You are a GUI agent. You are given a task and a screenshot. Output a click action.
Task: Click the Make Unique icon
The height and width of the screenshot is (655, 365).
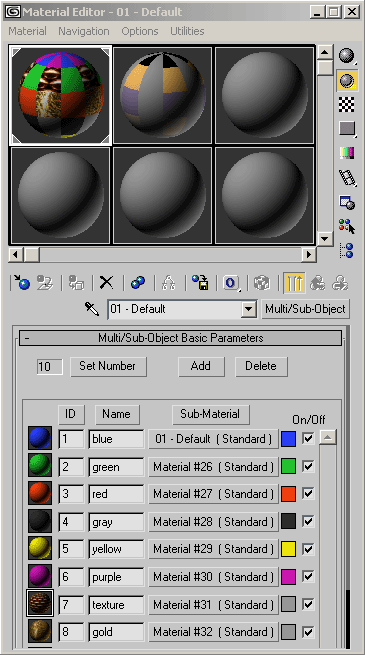(x=169, y=283)
